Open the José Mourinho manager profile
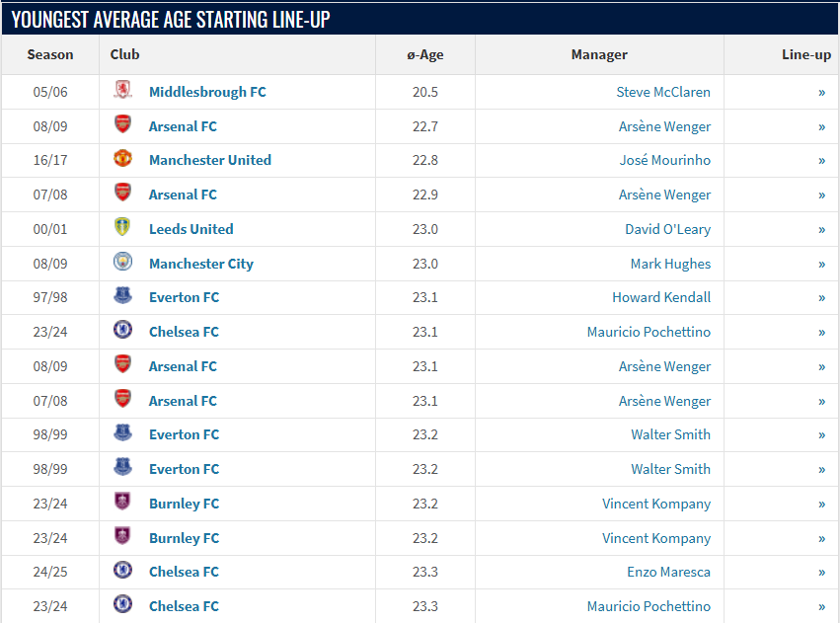 664,160
